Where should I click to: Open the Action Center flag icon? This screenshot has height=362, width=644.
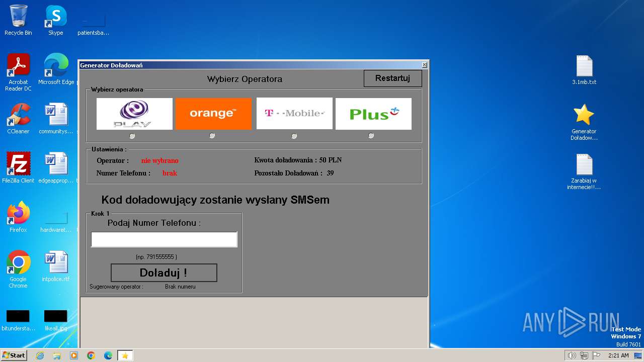tap(596, 355)
